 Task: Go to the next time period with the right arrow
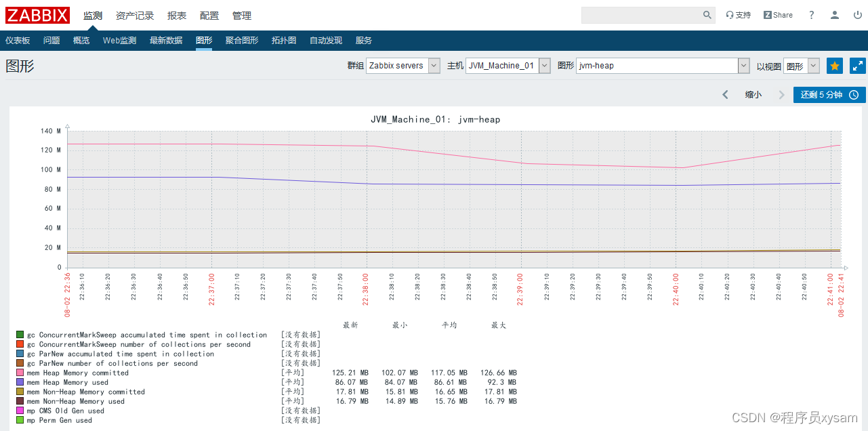pyautogui.click(x=781, y=95)
